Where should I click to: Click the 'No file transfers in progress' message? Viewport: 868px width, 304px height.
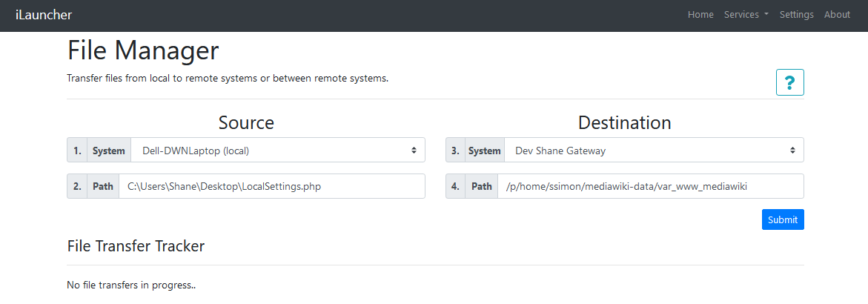[x=130, y=285]
